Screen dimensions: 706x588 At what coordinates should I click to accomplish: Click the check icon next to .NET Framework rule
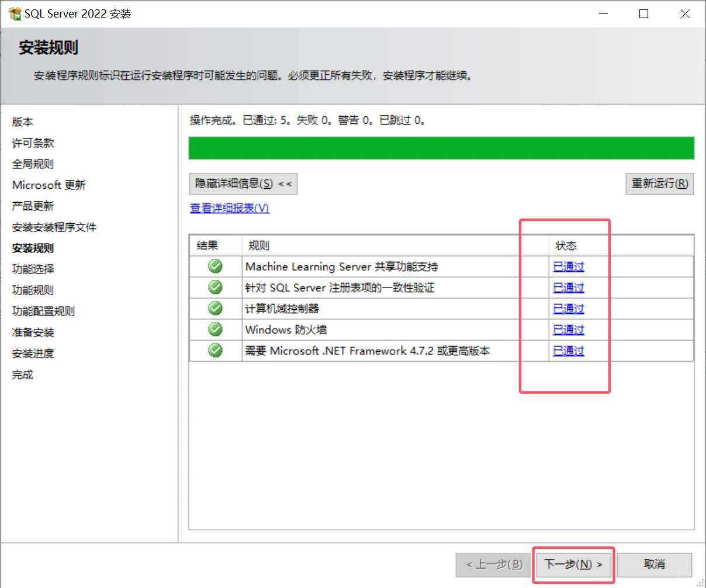click(x=216, y=351)
